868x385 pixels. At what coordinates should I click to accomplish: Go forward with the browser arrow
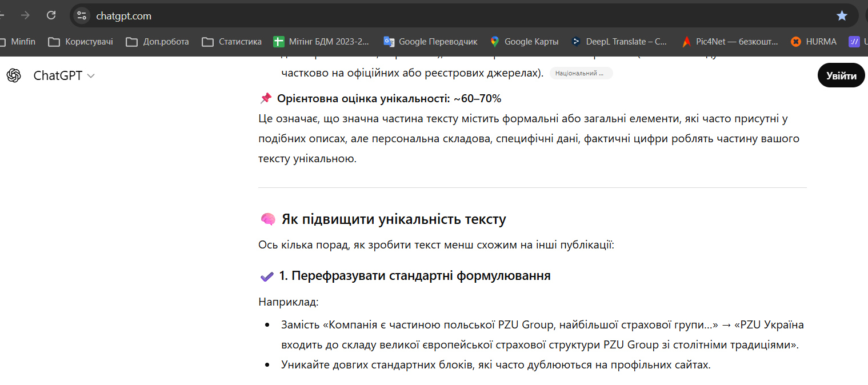(x=25, y=15)
